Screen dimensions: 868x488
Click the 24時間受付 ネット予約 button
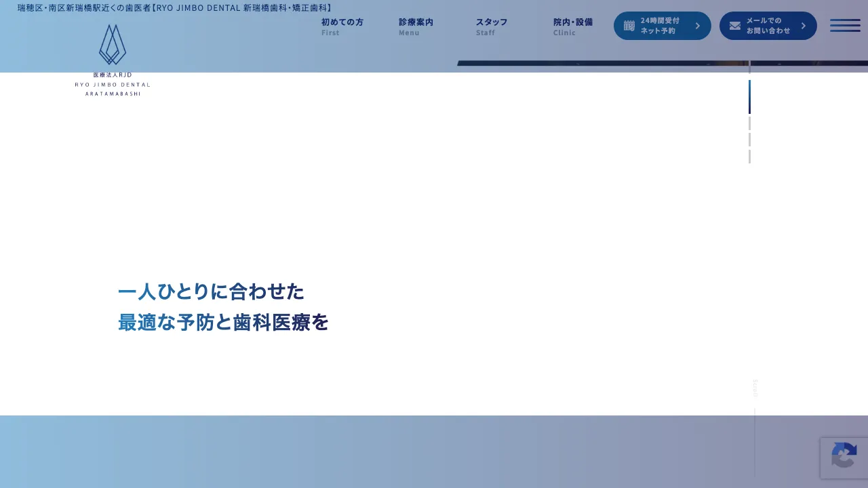click(x=663, y=26)
